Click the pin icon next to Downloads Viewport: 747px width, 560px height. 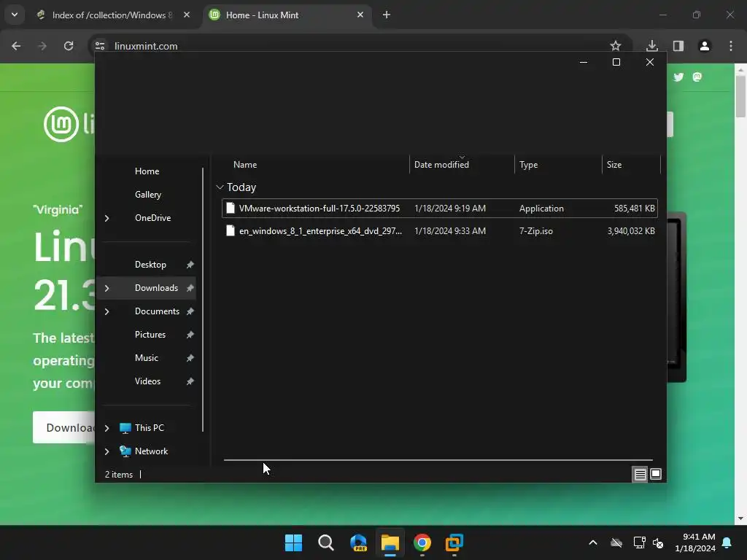coord(190,288)
